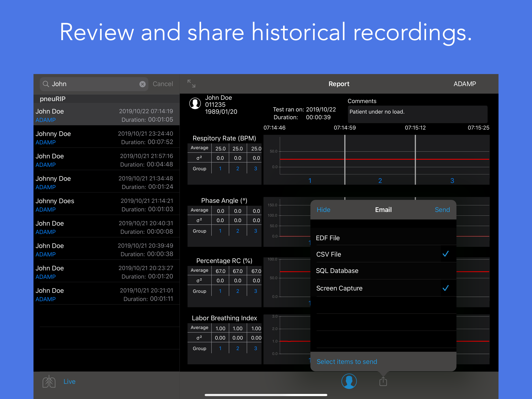Clear the John search text
532x399 pixels.
click(142, 84)
